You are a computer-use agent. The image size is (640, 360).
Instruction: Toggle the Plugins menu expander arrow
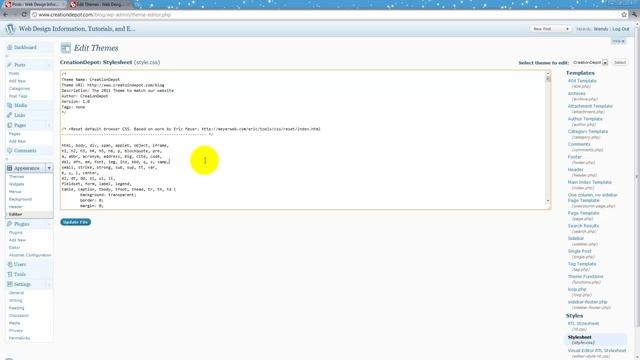tap(49, 224)
